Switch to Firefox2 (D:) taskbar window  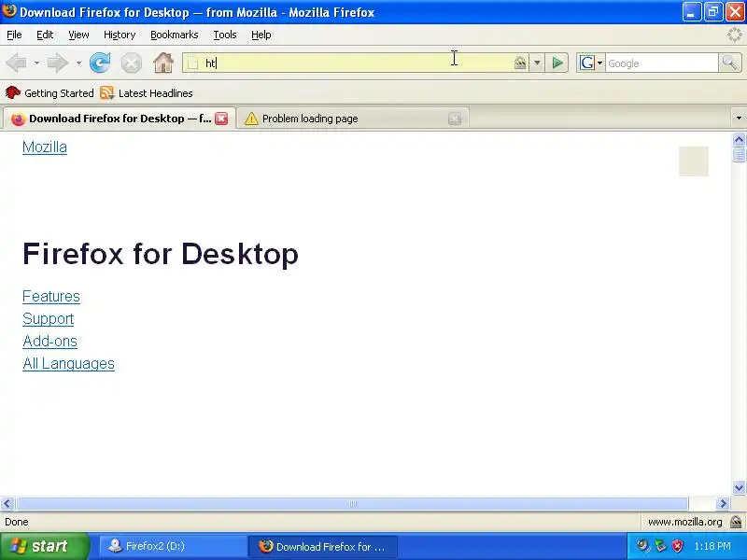[x=173, y=546]
